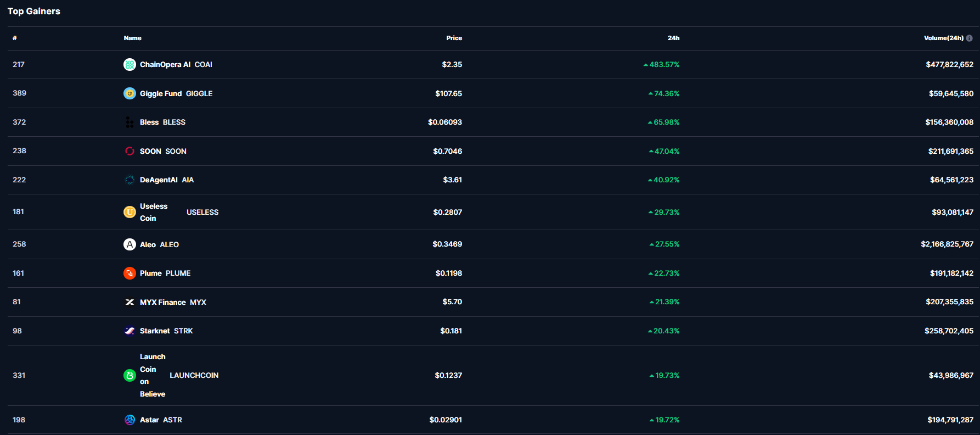Click the Volume(24h) info icon
The width and height of the screenshot is (980, 435).
pos(969,38)
